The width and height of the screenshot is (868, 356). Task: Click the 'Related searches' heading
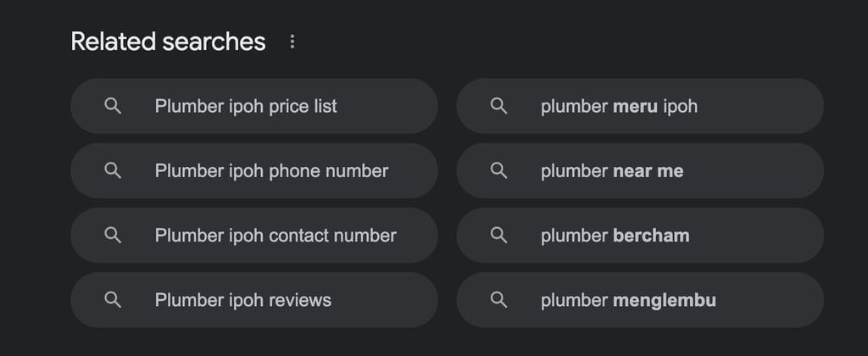[168, 42]
